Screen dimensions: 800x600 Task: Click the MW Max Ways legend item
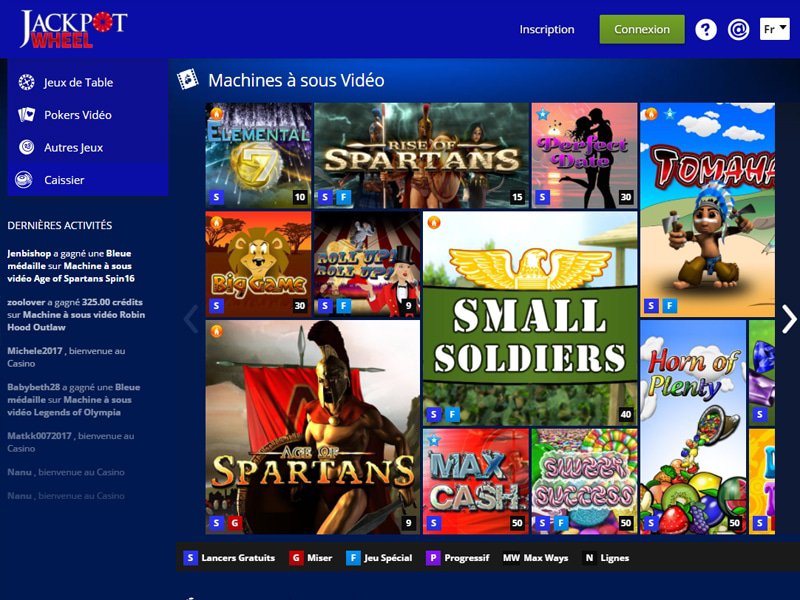[x=535, y=558]
